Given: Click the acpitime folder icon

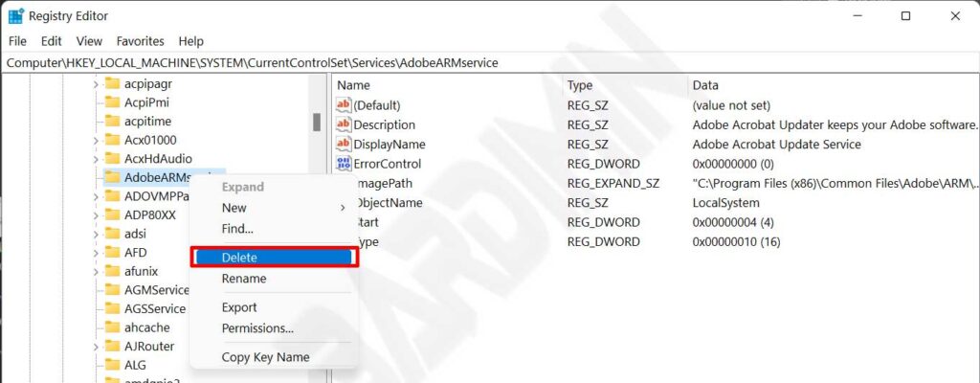Looking at the screenshot, I should 112,121.
